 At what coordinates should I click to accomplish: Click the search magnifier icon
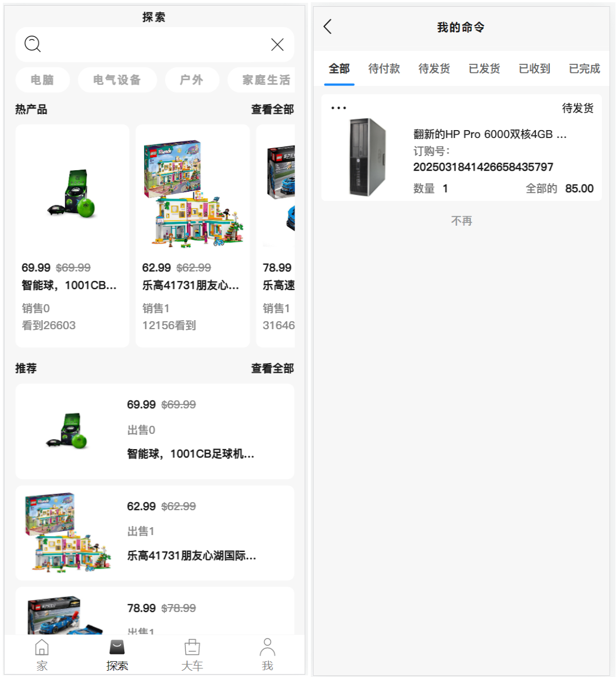[x=32, y=44]
